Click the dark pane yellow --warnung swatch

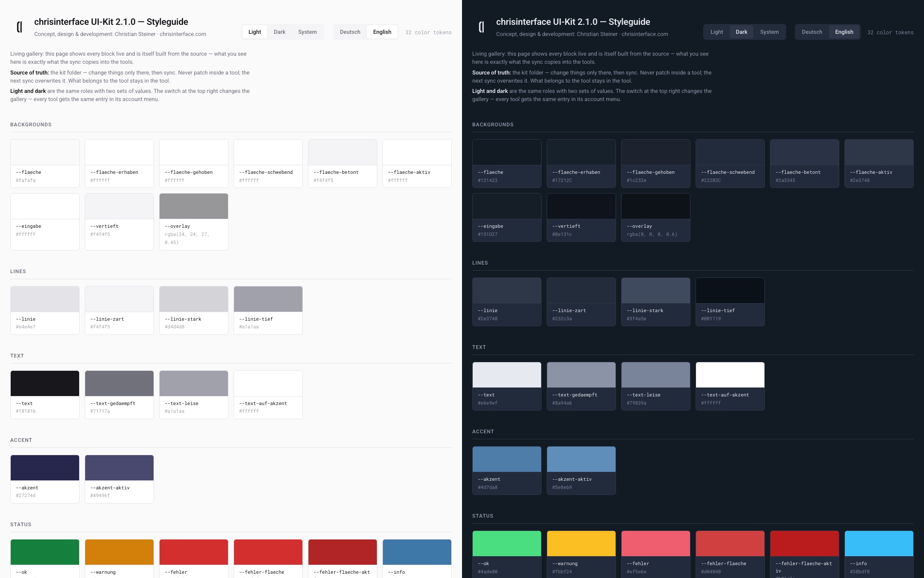581,544
